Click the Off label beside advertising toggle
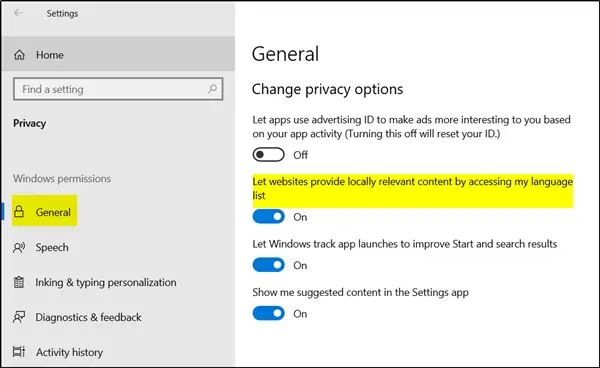 300,155
